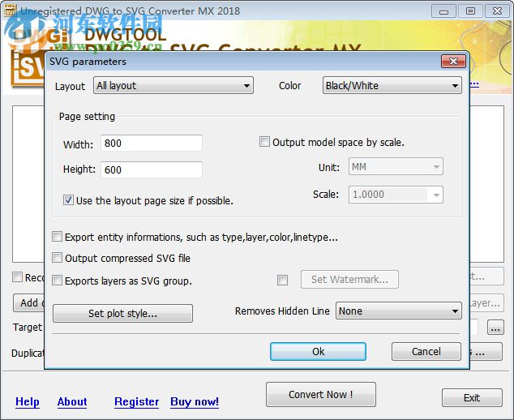Click the Set plot style button
514x420 pixels.
point(122,314)
